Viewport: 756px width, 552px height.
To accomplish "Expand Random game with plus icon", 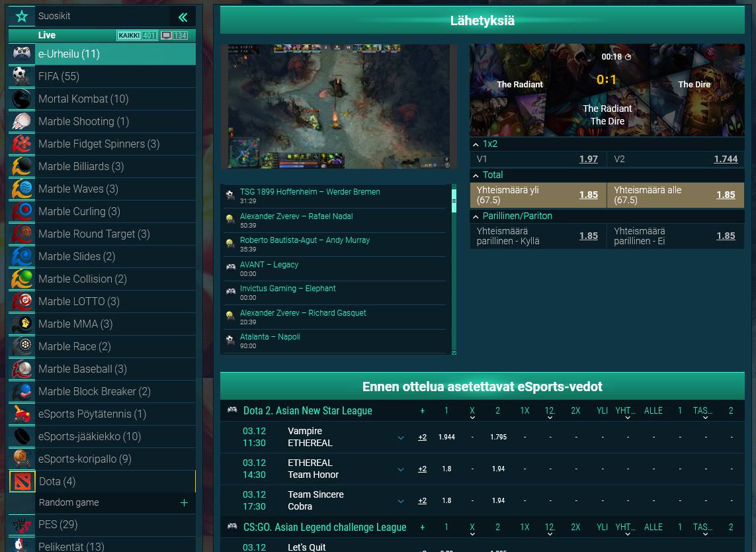I will pos(184,503).
